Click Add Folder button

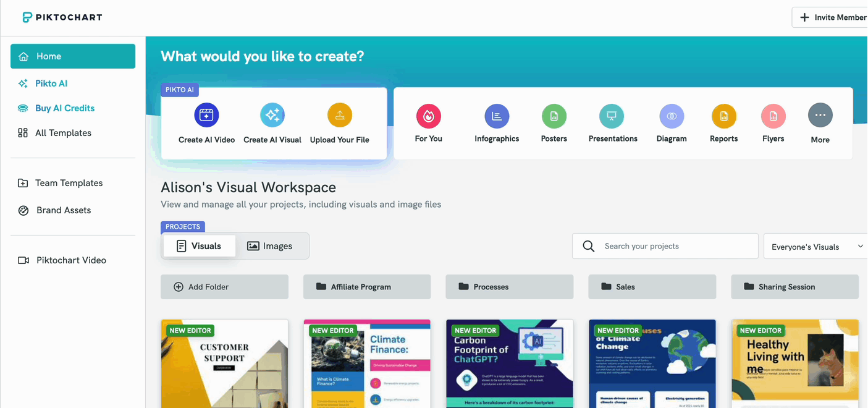coord(224,287)
